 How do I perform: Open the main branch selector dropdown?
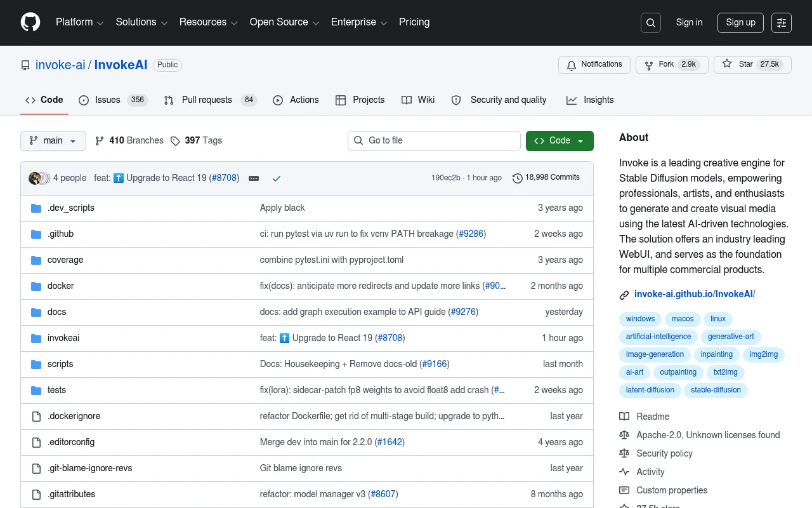point(53,141)
